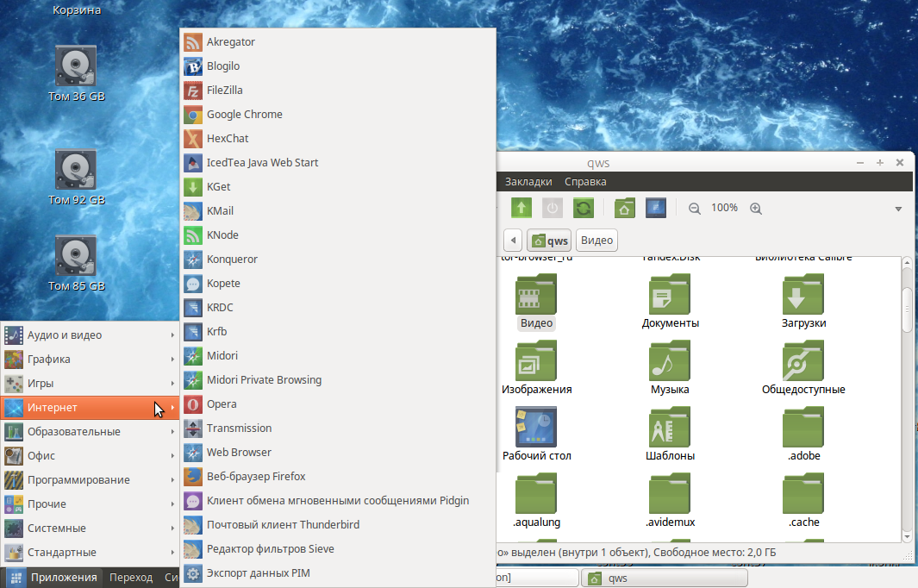The image size is (918, 588).
Task: Select .adobe hidden folder
Action: tap(803, 435)
